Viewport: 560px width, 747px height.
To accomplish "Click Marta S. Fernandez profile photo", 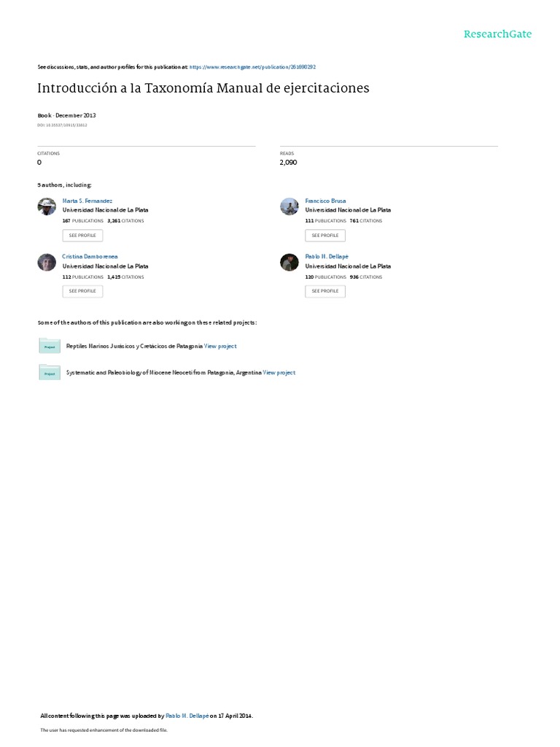I will (47, 206).
